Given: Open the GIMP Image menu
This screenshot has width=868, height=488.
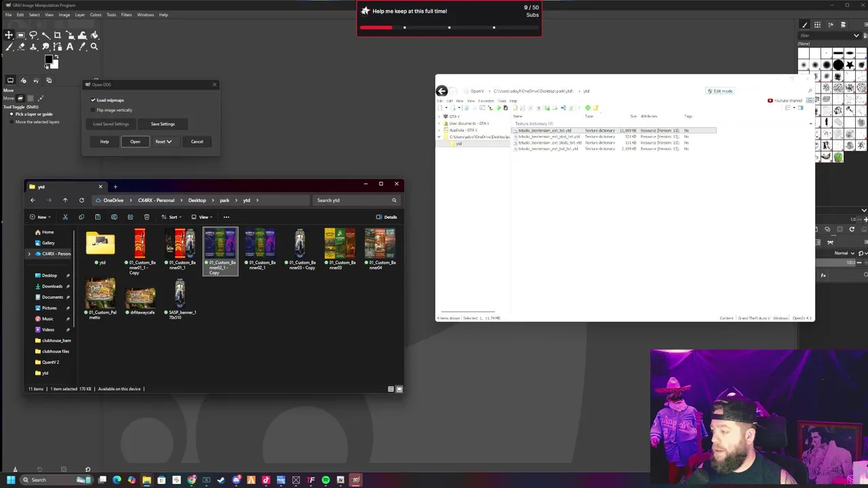Looking at the screenshot, I should tap(64, 15).
